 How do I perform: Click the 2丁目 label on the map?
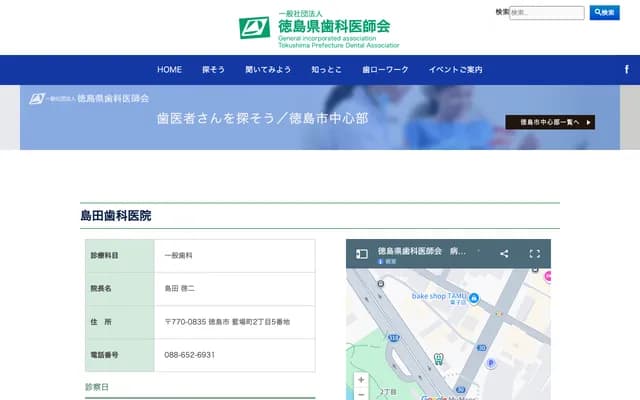click(387, 392)
